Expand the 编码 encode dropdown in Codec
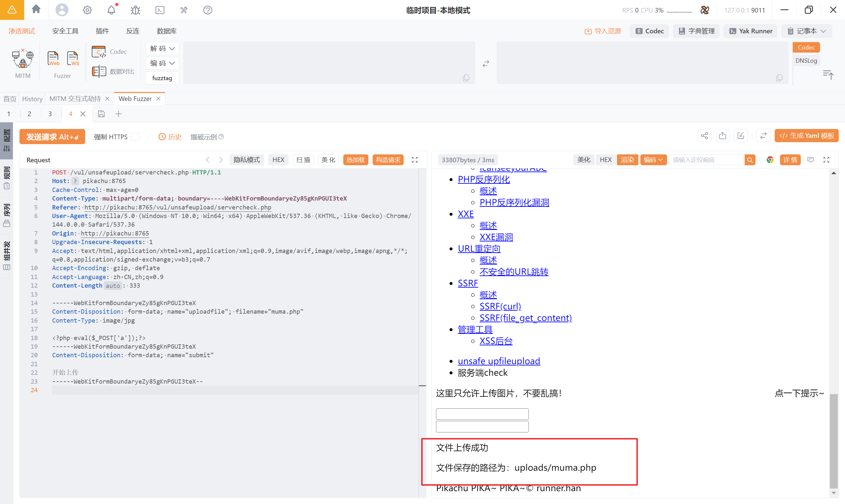 click(162, 63)
